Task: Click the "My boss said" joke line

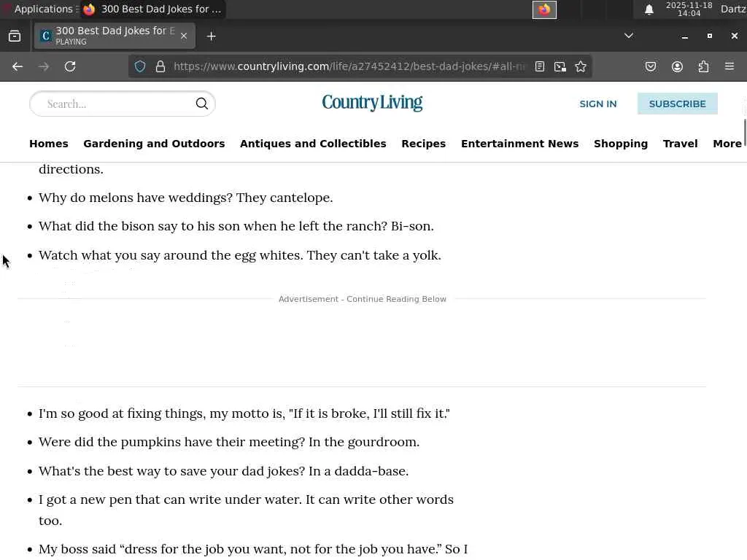Action: (253, 549)
